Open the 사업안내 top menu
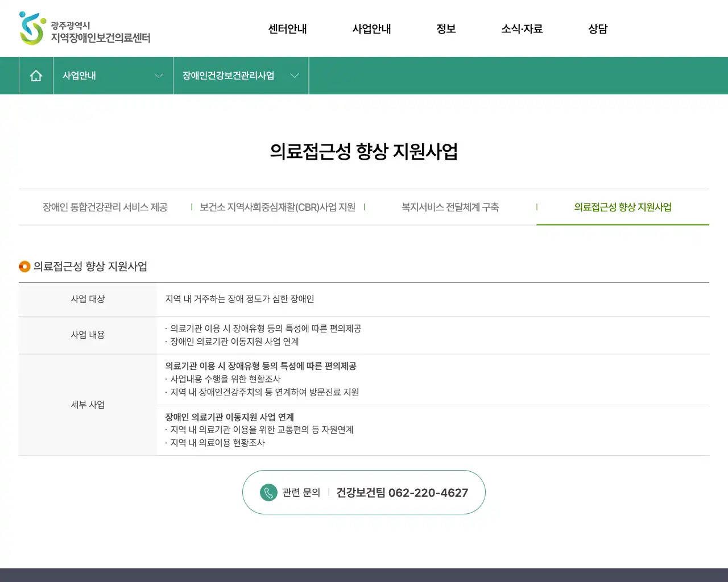This screenshot has height=582, width=728. [x=371, y=28]
